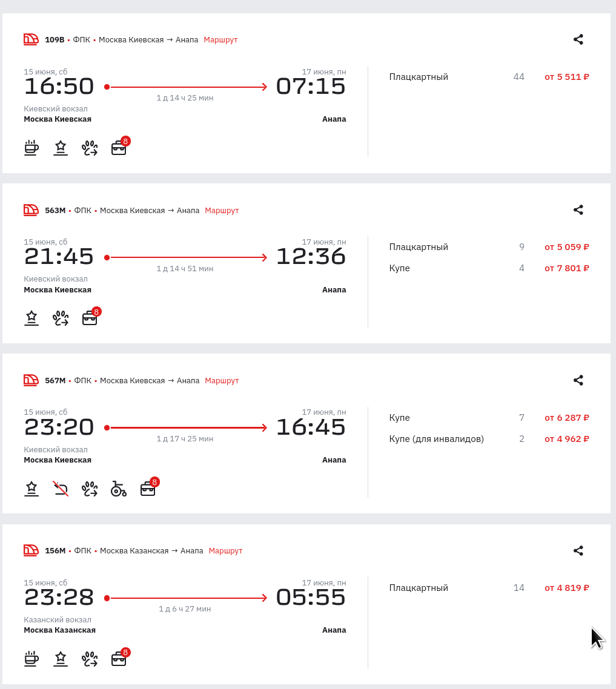Click the star rating icon on train 109В

[61, 148]
